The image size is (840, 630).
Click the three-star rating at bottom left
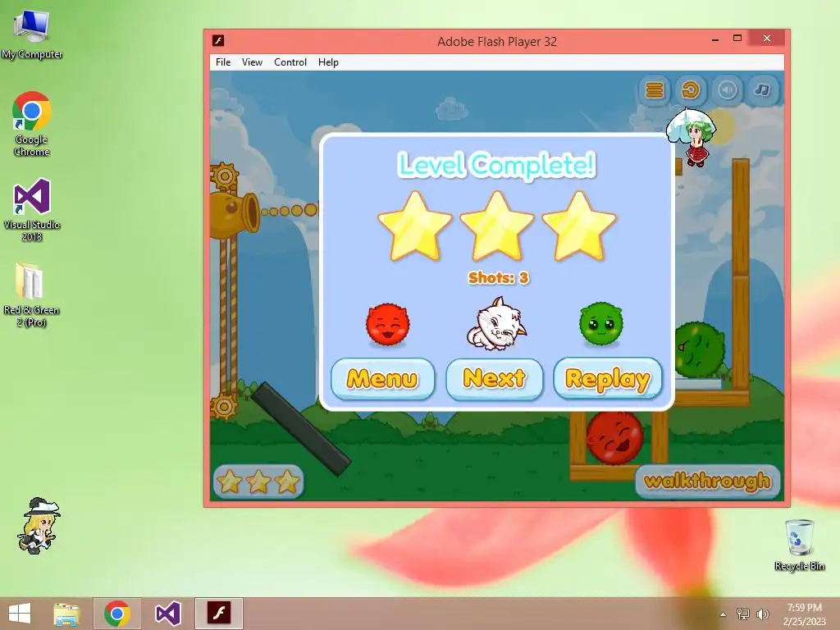tap(258, 481)
